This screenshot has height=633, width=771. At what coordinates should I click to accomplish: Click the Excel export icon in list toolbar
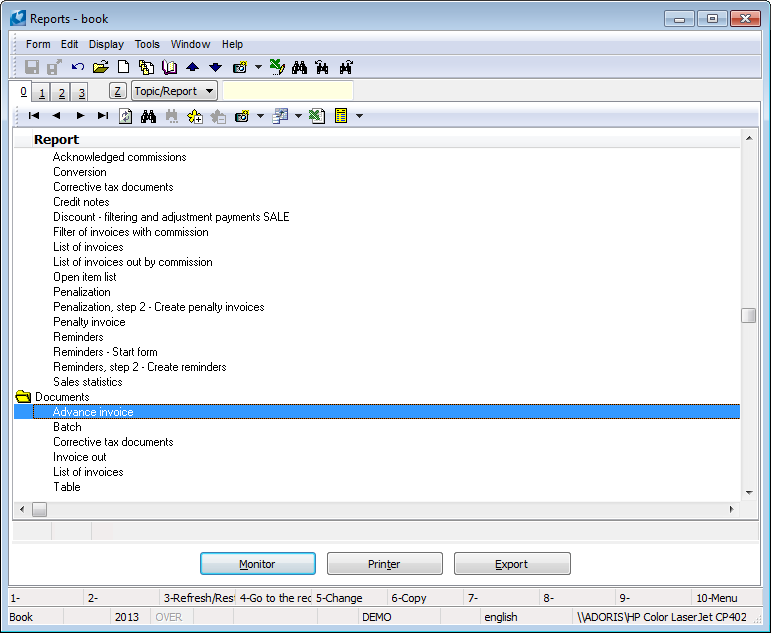317,116
